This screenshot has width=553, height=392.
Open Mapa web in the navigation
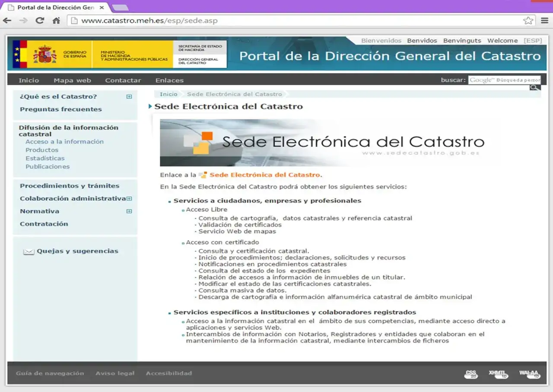pos(72,80)
